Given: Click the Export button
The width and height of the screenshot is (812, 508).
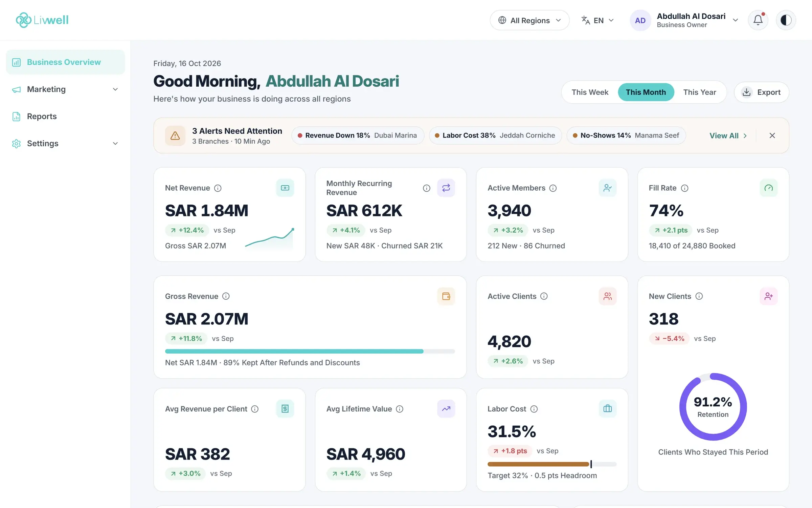Looking at the screenshot, I should tap(761, 92).
